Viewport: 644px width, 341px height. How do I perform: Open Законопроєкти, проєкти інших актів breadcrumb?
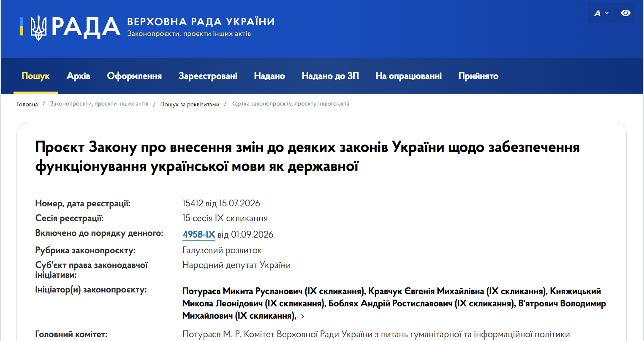pos(99,104)
